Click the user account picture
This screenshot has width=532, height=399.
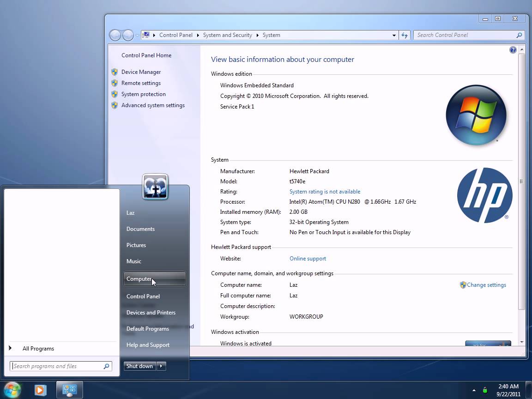(155, 187)
